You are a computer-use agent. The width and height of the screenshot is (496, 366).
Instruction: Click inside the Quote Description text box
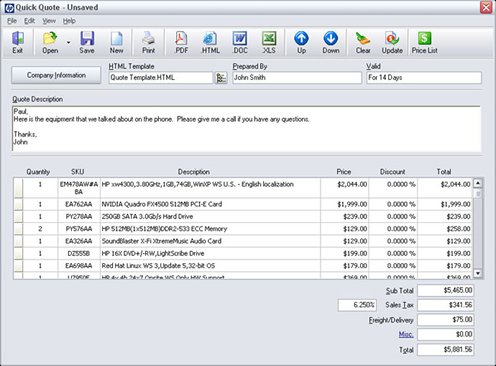pyautogui.click(x=247, y=129)
